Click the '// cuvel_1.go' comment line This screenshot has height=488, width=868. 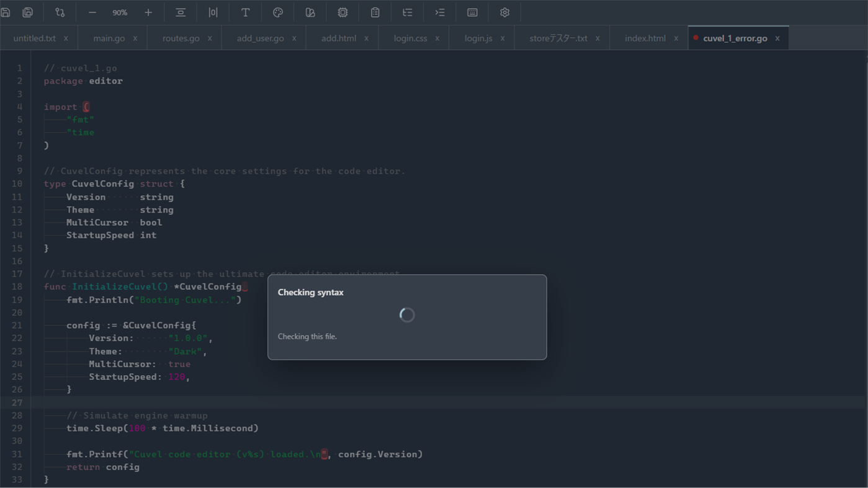click(x=80, y=68)
